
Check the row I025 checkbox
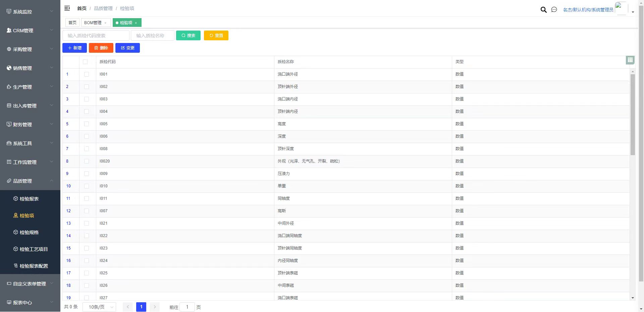[x=87, y=273]
